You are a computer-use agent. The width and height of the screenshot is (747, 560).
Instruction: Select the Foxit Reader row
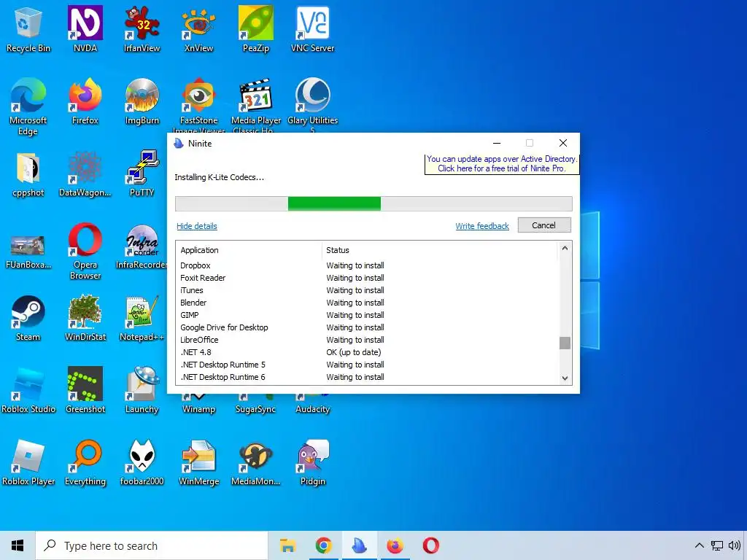point(368,278)
